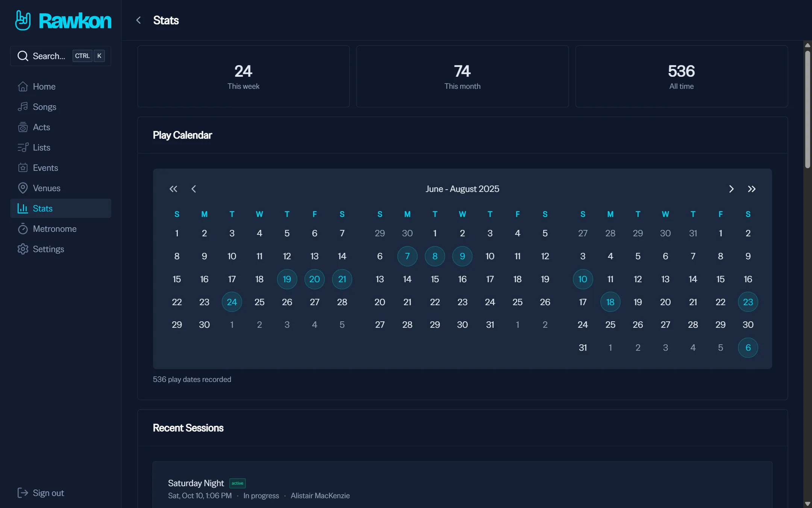The width and height of the screenshot is (812, 508).
Task: Select the Venues menu label
Action: (47, 188)
